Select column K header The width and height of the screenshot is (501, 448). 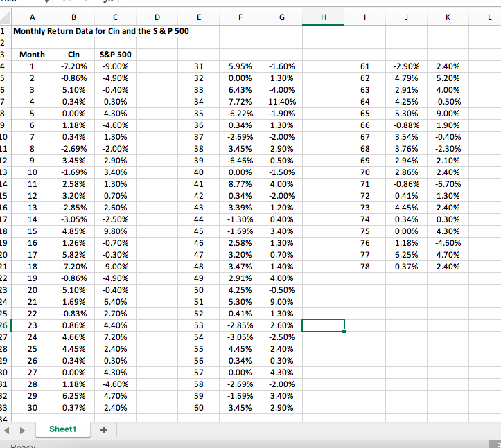pos(448,17)
